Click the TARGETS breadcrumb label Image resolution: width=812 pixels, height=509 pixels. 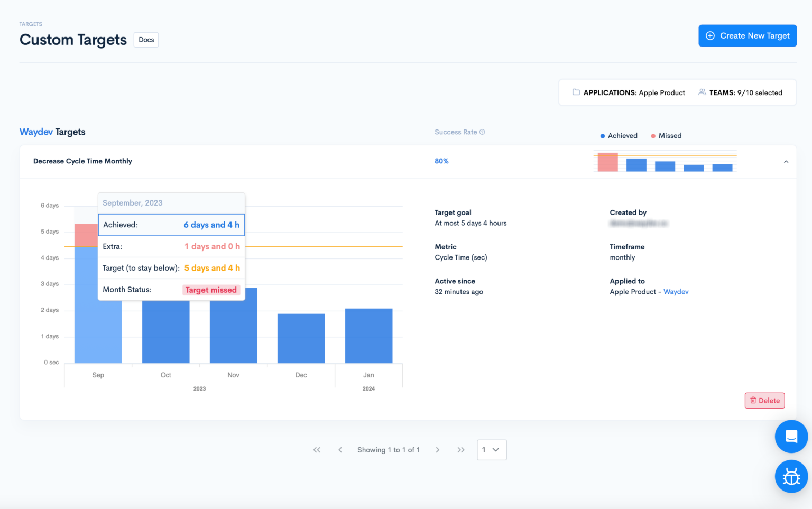click(30, 24)
